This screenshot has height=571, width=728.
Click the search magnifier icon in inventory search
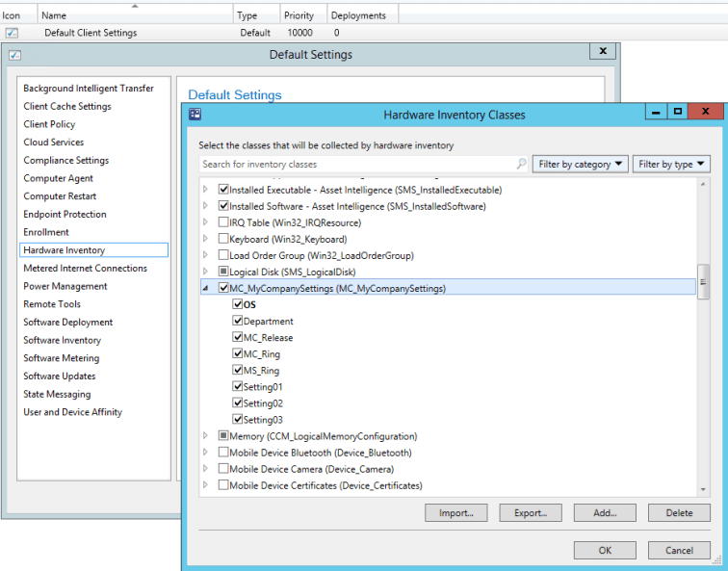(521, 164)
